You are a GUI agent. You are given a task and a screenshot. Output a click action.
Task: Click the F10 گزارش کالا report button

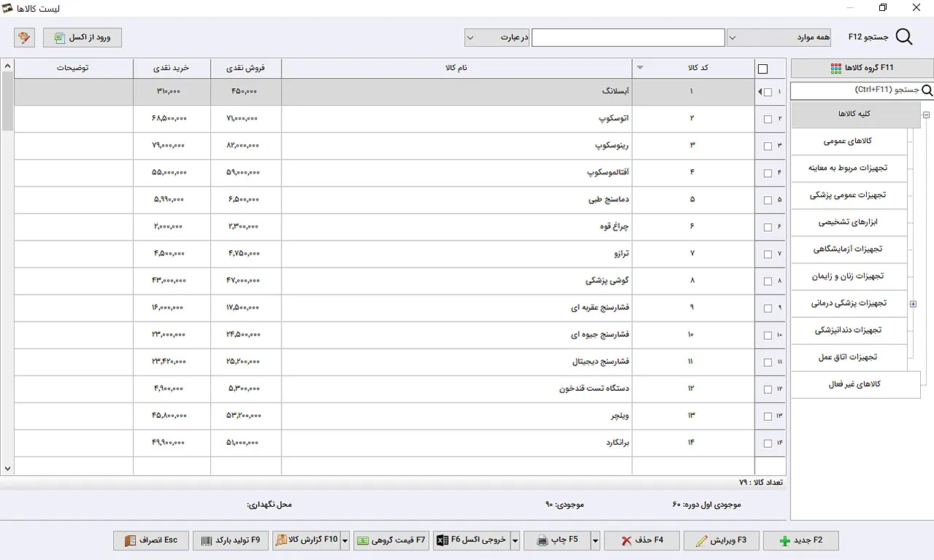pyautogui.click(x=306, y=540)
